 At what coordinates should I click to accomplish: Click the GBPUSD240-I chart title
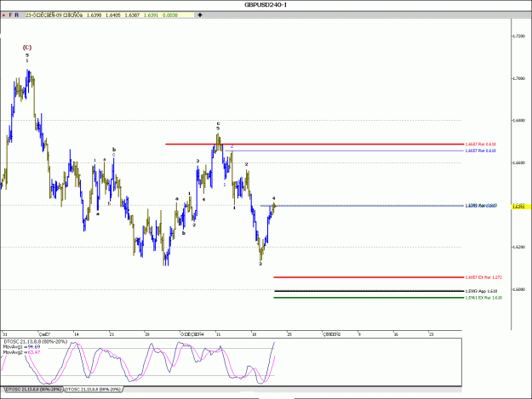[x=266, y=5]
